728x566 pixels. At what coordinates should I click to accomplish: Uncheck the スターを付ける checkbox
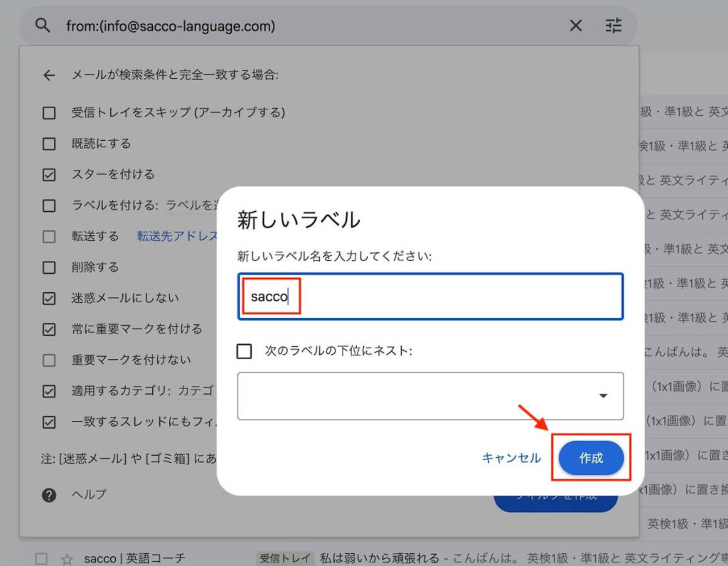coord(48,174)
